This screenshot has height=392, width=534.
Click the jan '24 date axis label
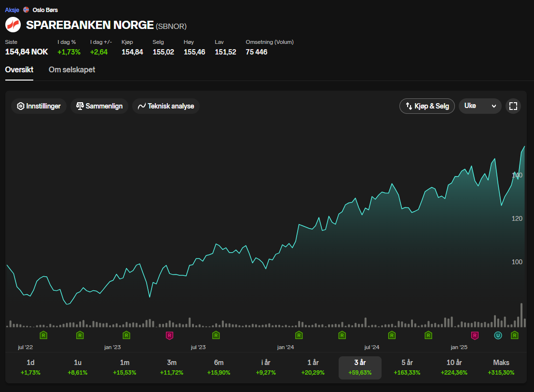coord(286,347)
